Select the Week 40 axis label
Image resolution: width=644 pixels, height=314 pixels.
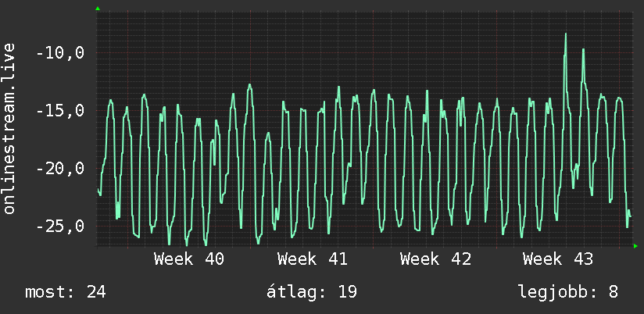coord(189,259)
